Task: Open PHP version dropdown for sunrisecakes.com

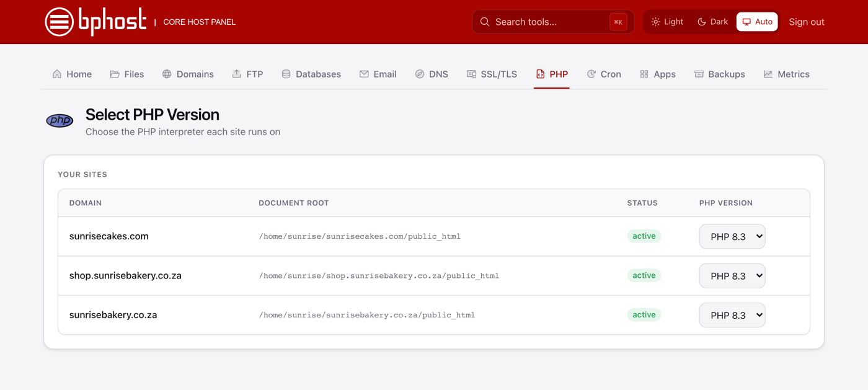Action: 732,236
